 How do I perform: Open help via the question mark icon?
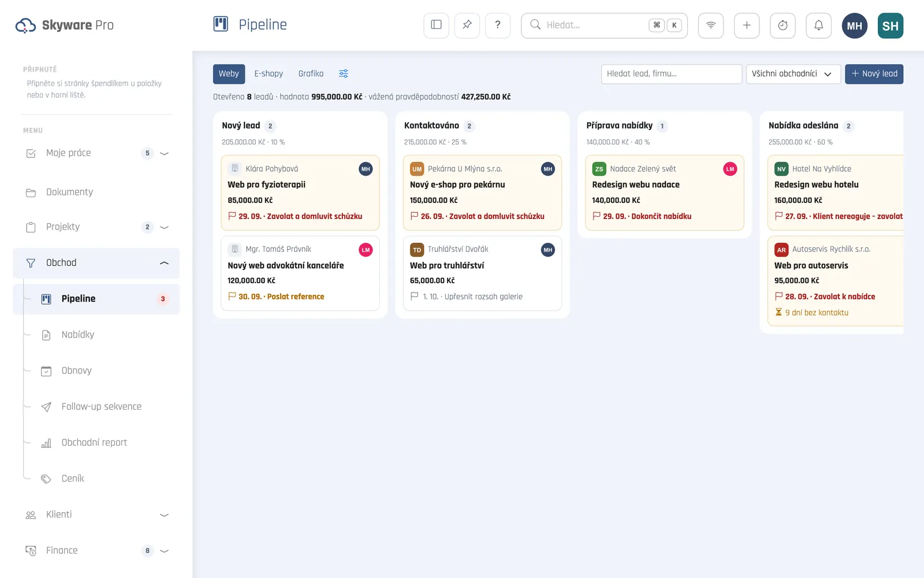(497, 25)
